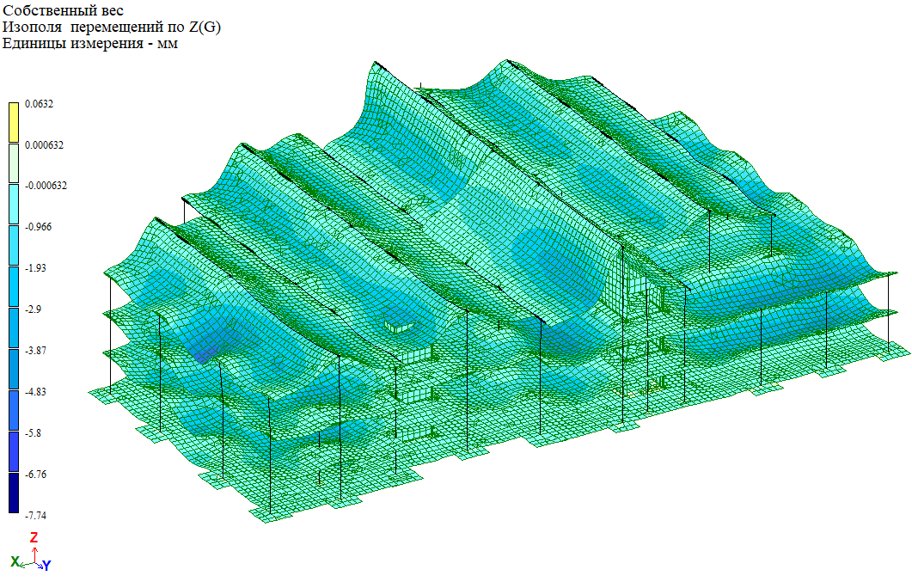Click the "Изополя перемещений по Z(G)" heading
This screenshot has height=588, width=912.
tap(112, 28)
